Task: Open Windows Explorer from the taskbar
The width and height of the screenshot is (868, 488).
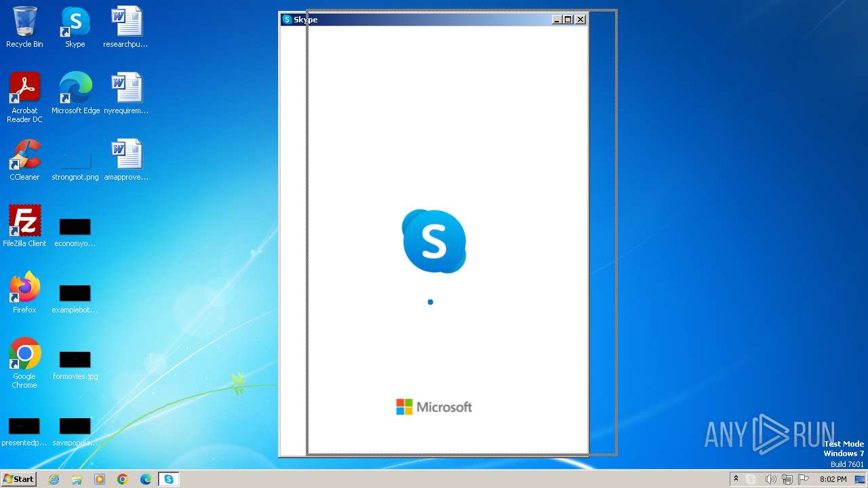Action: pos(77,479)
